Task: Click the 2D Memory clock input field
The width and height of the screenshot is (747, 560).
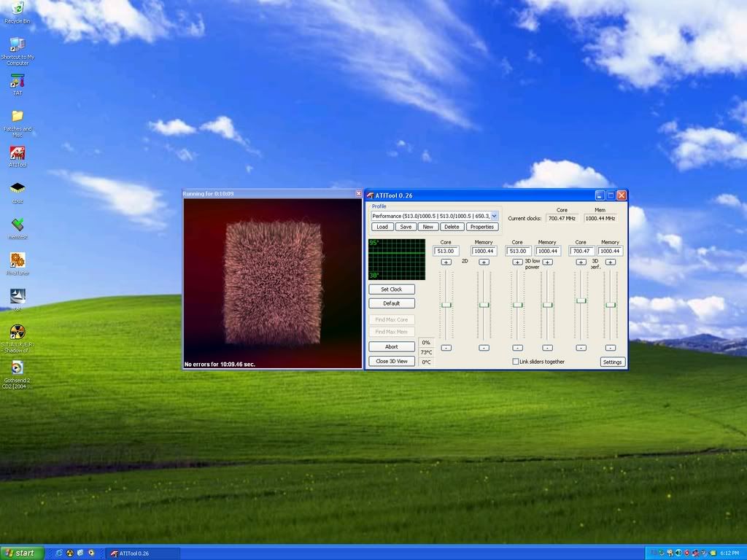Action: tap(484, 251)
